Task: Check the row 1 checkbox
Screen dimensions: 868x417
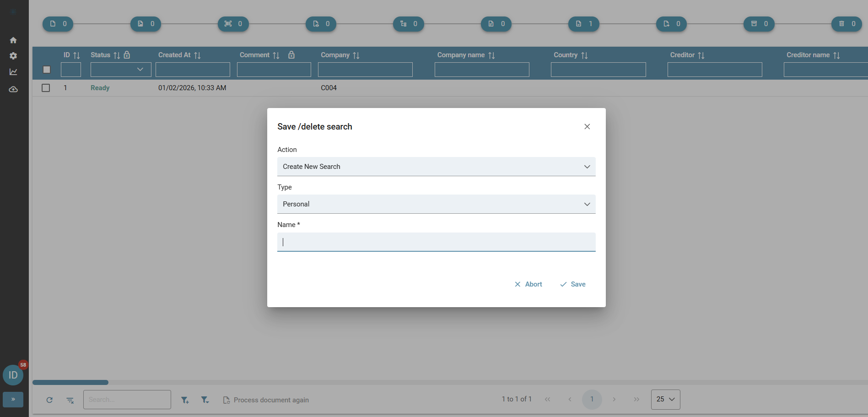Action: point(46,88)
